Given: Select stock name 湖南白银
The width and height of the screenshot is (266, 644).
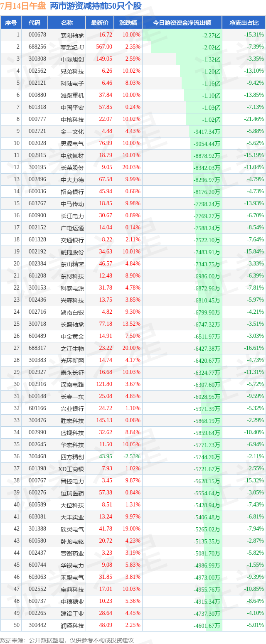Looking at the screenshot, I should 72,312.
